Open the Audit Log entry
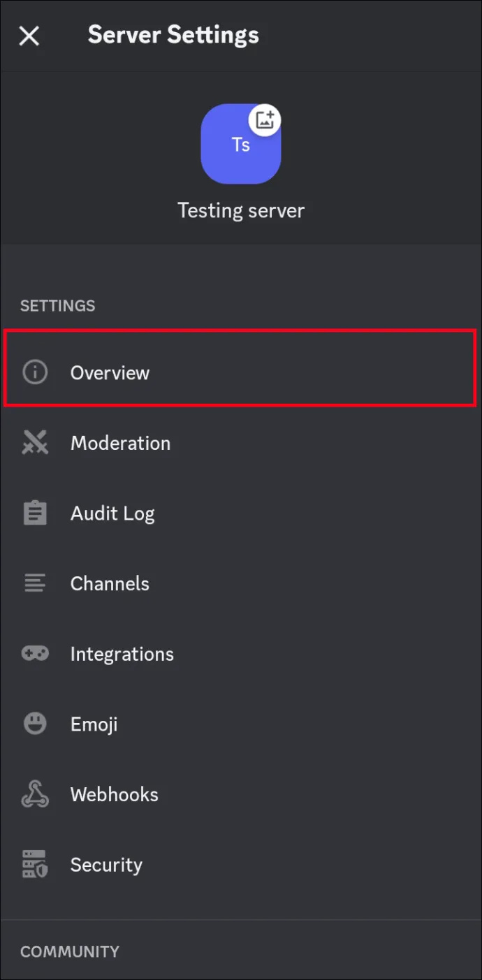Viewport: 482px width, 980px height. coord(241,513)
